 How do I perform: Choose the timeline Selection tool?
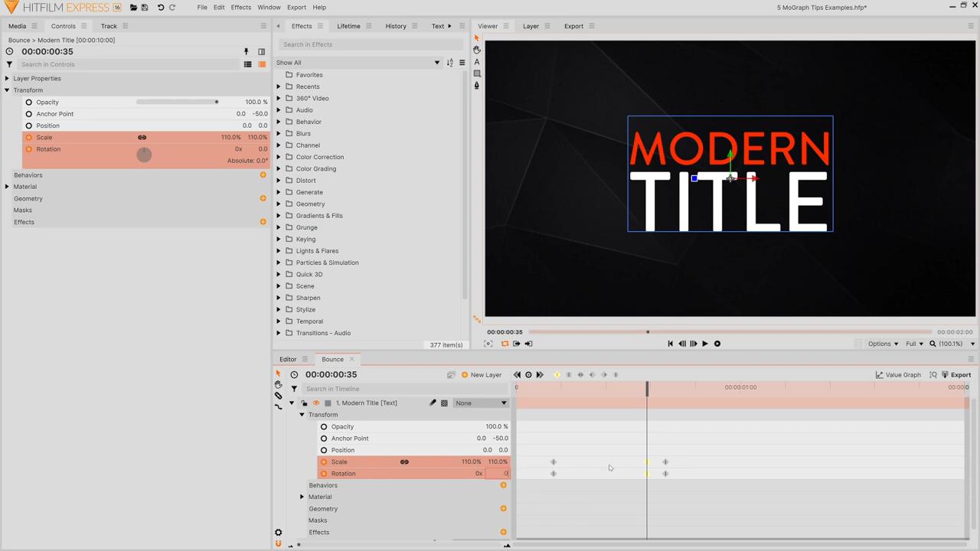click(x=278, y=373)
